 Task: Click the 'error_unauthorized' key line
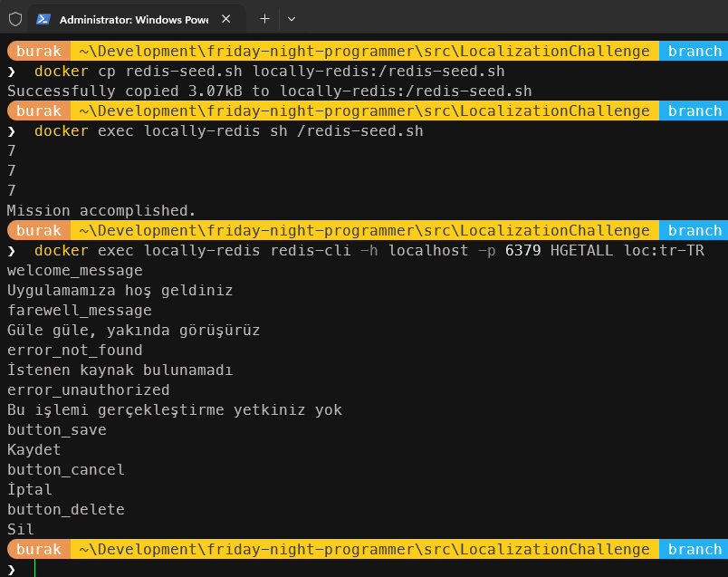[x=88, y=390]
